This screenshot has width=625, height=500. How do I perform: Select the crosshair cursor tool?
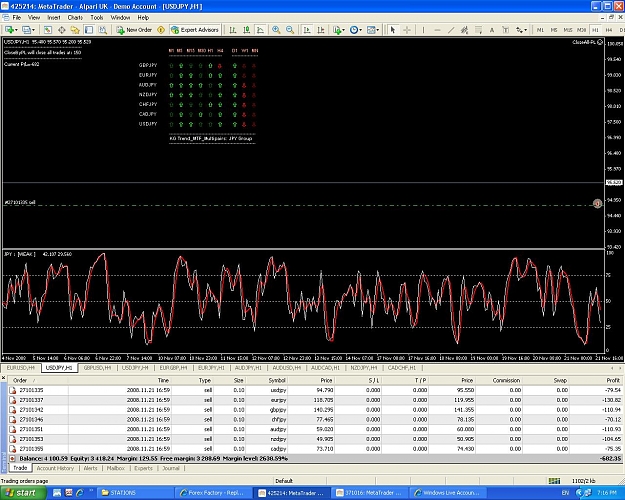[407, 30]
